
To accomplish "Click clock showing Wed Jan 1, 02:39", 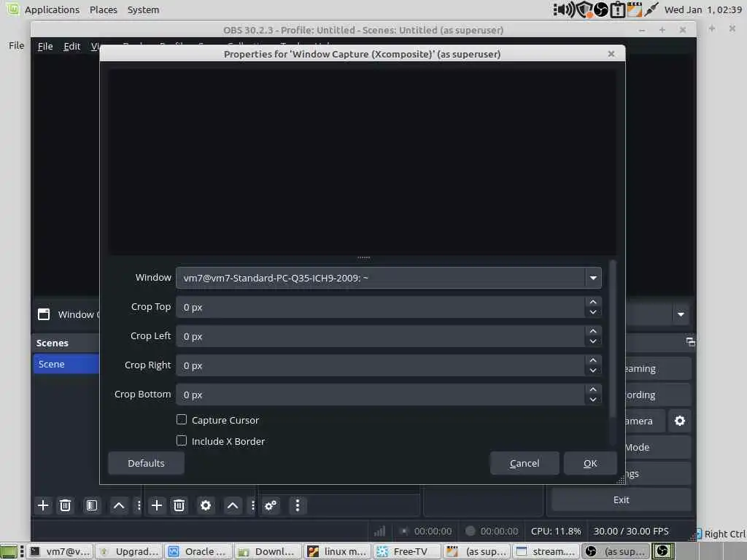I will click(703, 9).
